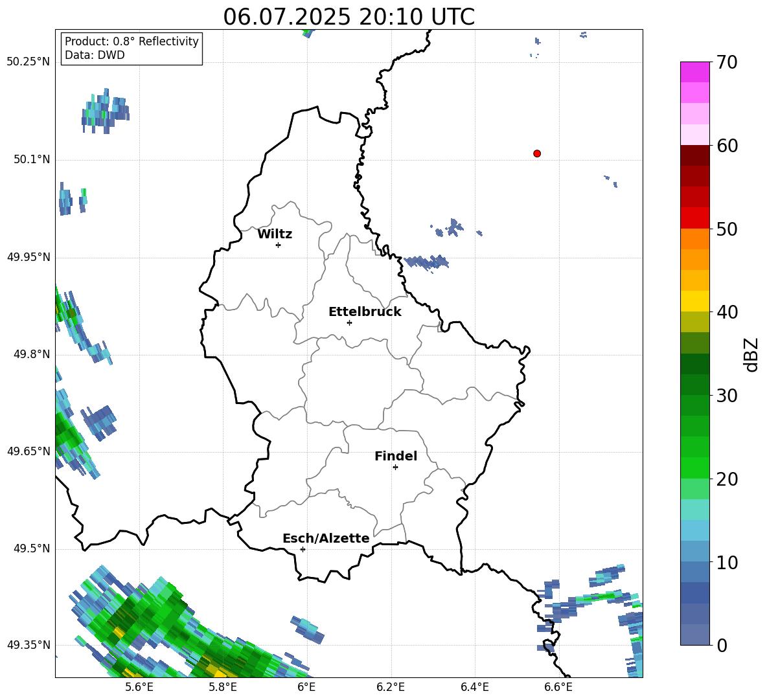The width and height of the screenshot is (767, 700).
Task: Click the pale pink colorbar segment above 60
Action: [694, 135]
